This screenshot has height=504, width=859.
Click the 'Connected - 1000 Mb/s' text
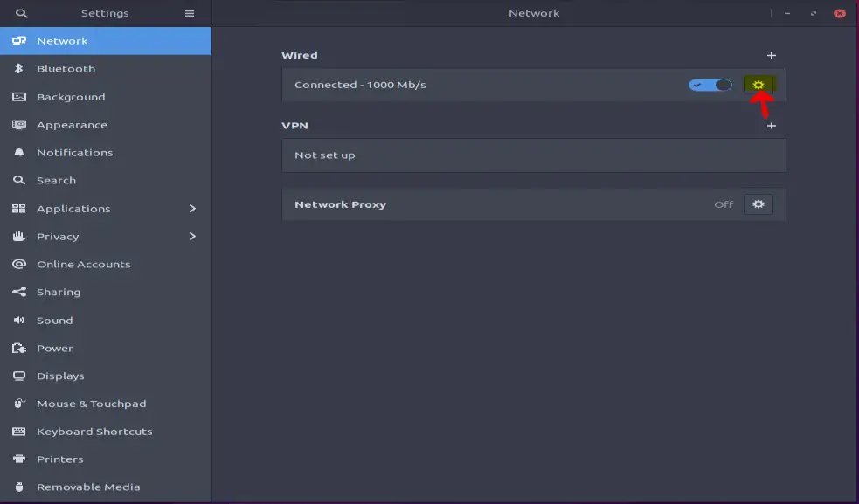click(360, 85)
